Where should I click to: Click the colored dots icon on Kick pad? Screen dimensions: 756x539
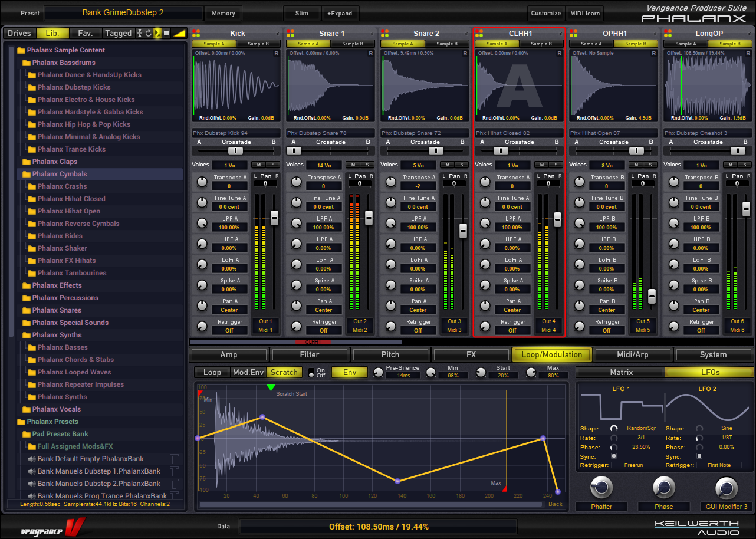click(x=196, y=34)
